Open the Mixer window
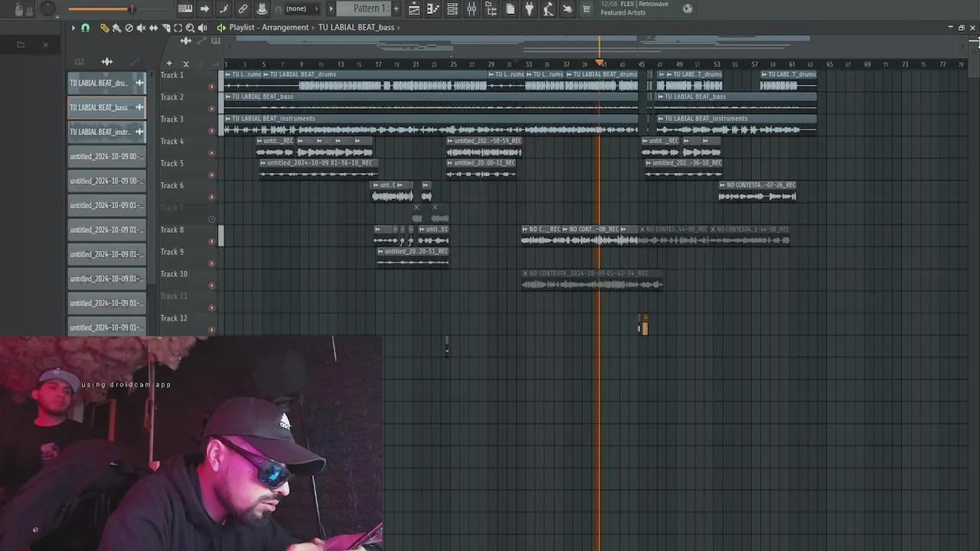 (472, 9)
